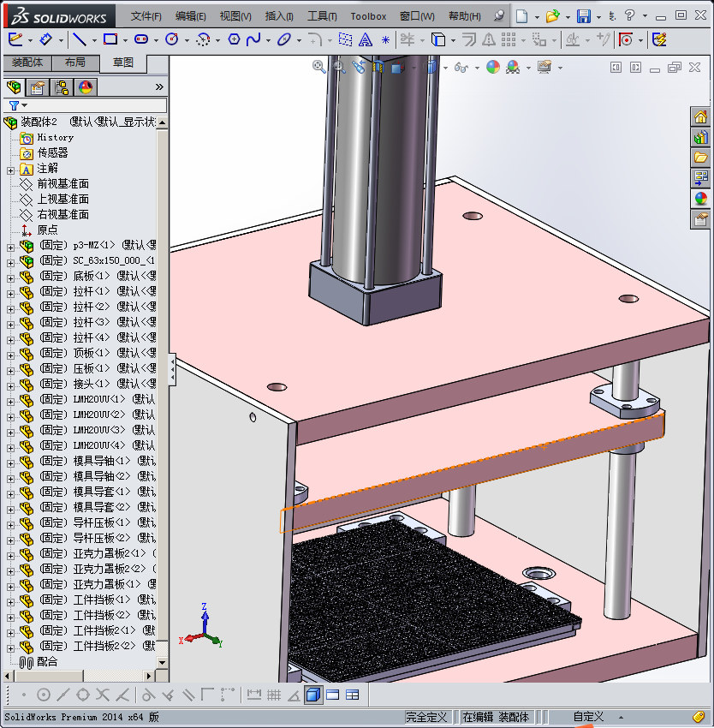This screenshot has height=728, width=714.
Task: Open the 工具(T) menu
Action: click(x=322, y=16)
